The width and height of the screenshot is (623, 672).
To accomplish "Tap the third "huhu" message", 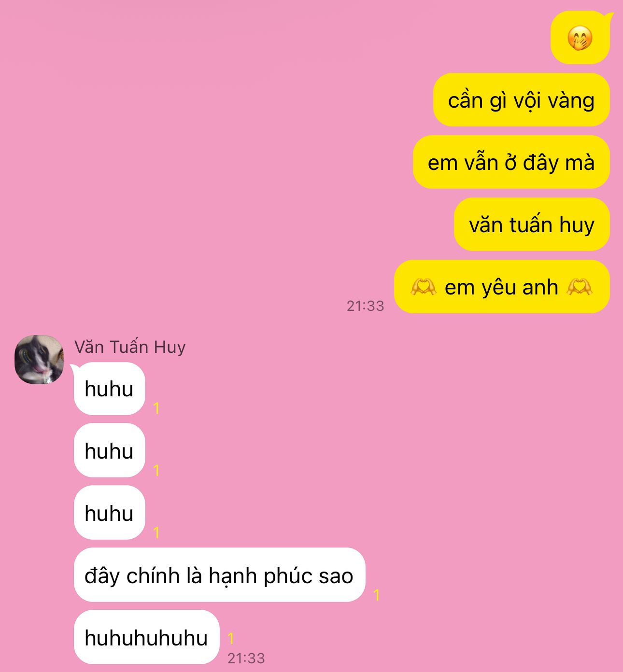I will click(110, 513).
